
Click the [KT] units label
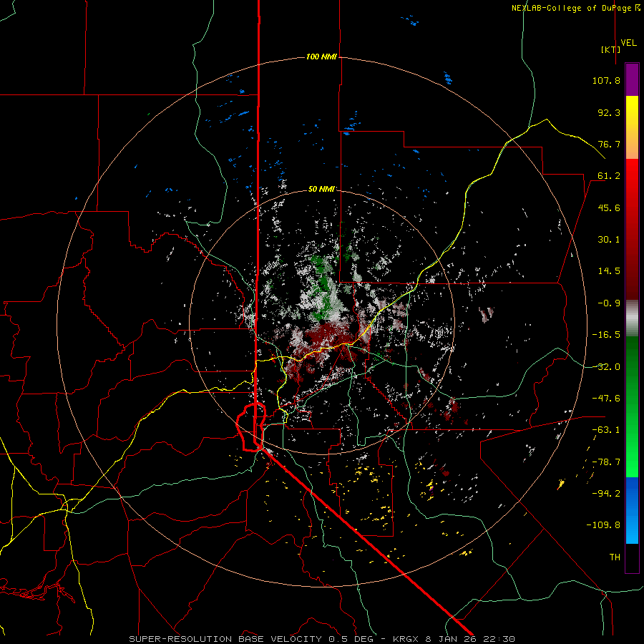610,49
